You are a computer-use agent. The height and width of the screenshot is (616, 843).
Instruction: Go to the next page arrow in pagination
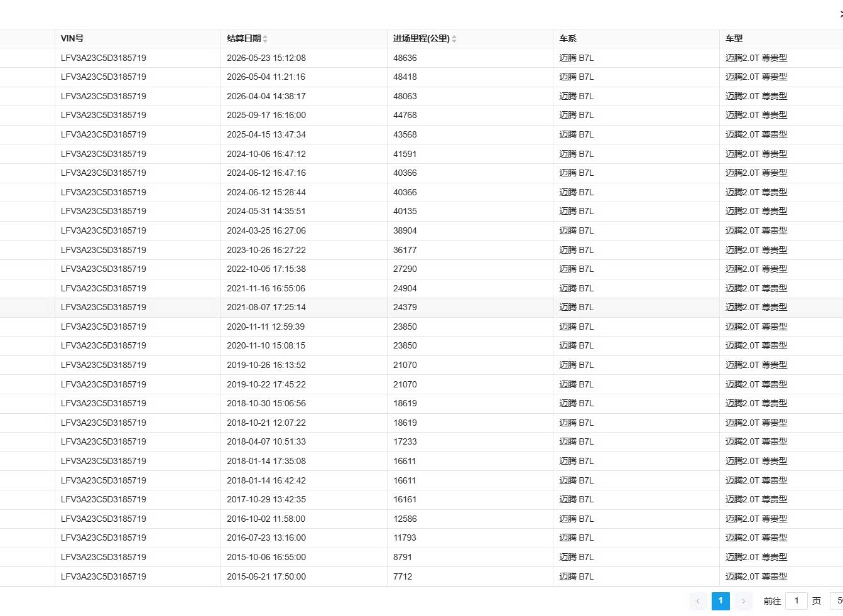coord(744,601)
